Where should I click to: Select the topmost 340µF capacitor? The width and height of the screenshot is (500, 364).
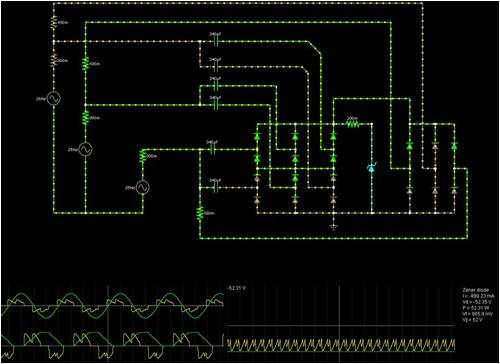216,41
